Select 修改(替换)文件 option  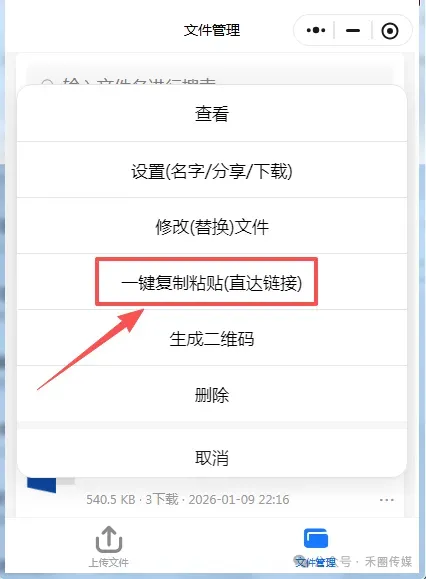tap(212, 226)
